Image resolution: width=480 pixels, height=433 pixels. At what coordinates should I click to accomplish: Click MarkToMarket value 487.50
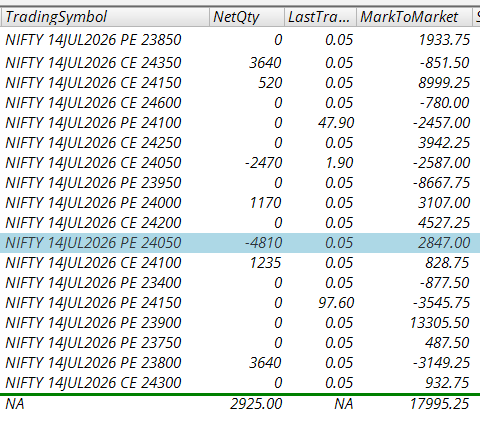pos(447,343)
